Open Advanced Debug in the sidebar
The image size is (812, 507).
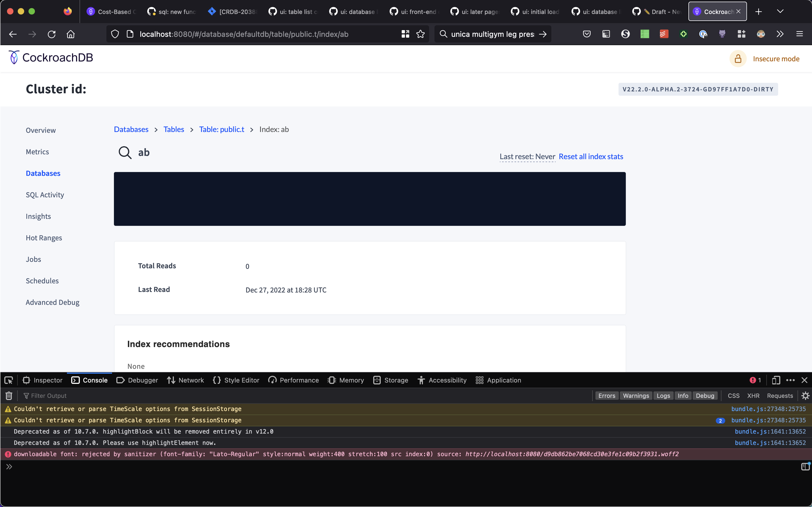(x=52, y=302)
